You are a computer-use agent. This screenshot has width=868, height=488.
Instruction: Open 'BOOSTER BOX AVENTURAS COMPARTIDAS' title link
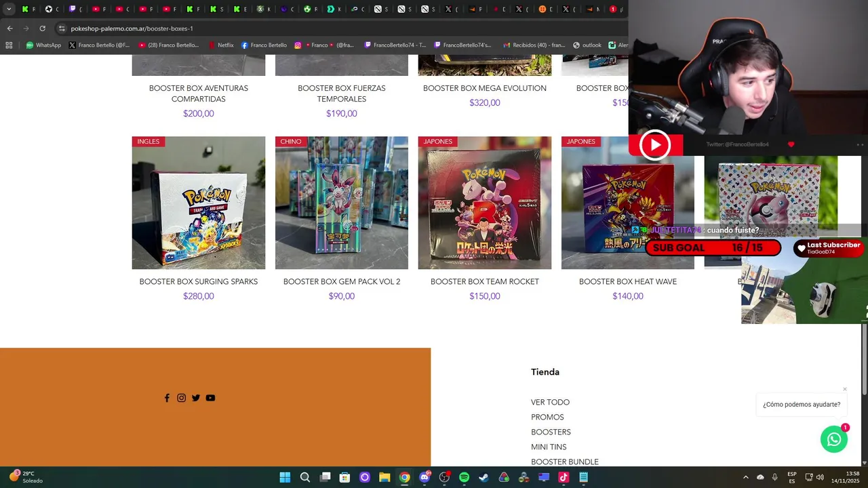[x=199, y=94]
